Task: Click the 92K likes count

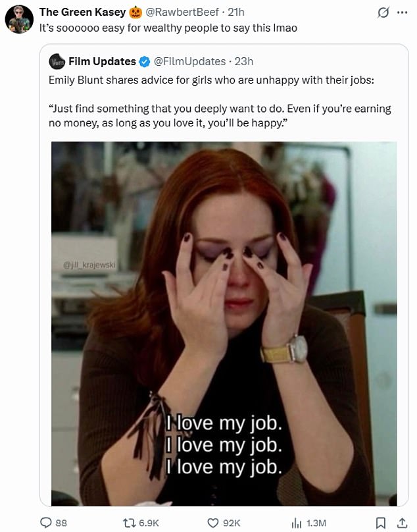Action: pyautogui.click(x=232, y=523)
